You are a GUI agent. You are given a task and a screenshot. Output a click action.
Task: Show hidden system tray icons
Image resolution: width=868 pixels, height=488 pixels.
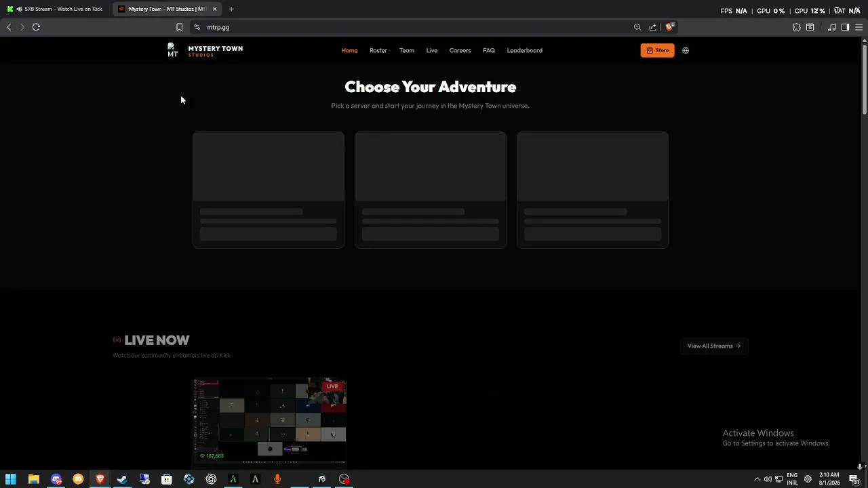click(757, 479)
